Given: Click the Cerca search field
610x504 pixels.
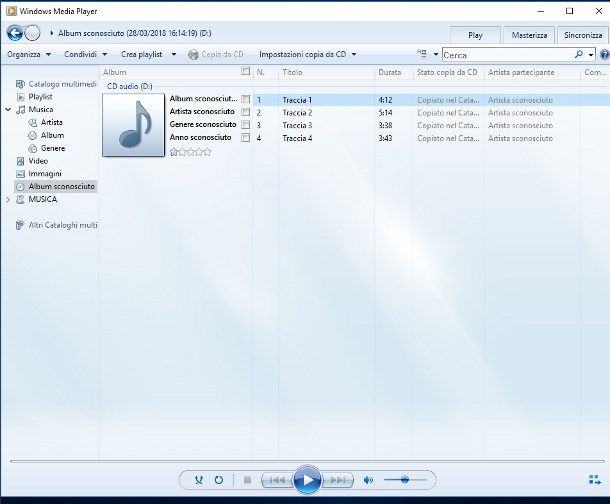Looking at the screenshot, I should 508,55.
